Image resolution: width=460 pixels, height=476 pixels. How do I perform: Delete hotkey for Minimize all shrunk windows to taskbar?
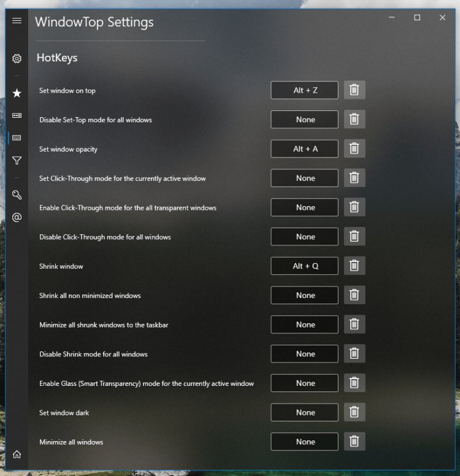coord(355,324)
